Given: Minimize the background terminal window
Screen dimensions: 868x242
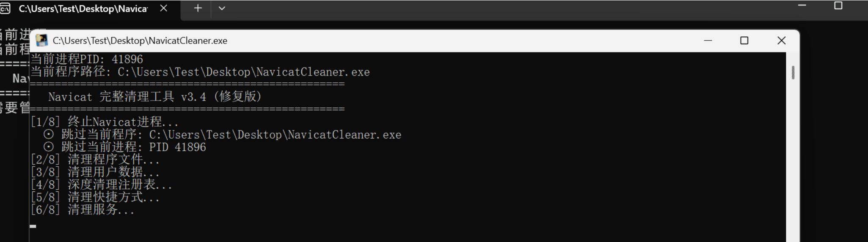Looking at the screenshot, I should pyautogui.click(x=802, y=5).
